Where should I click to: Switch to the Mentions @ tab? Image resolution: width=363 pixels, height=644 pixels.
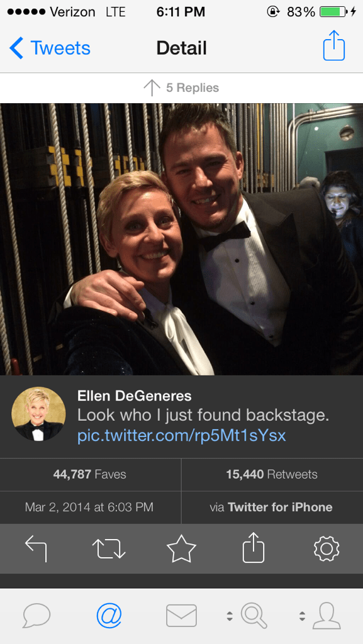(109, 616)
